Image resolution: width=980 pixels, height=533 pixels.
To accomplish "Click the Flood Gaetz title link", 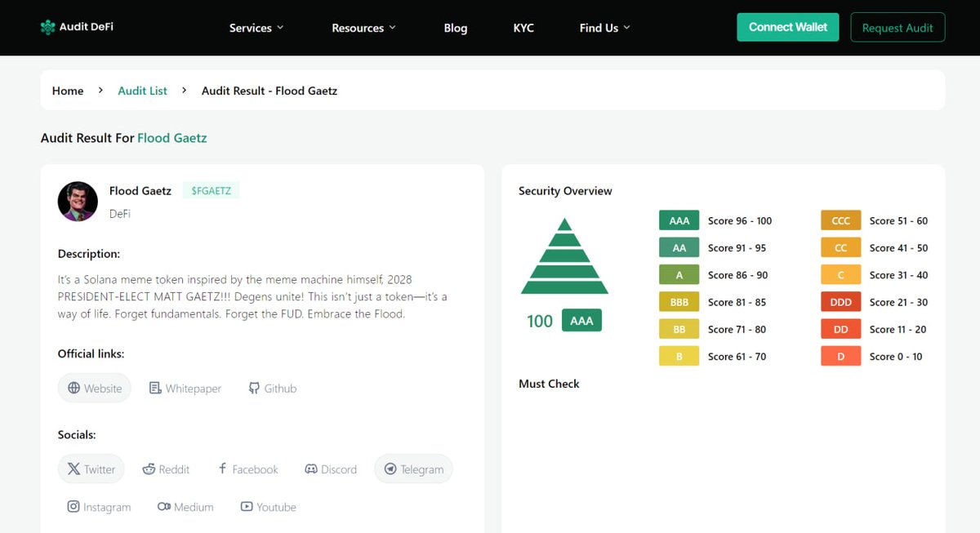I will tap(172, 138).
